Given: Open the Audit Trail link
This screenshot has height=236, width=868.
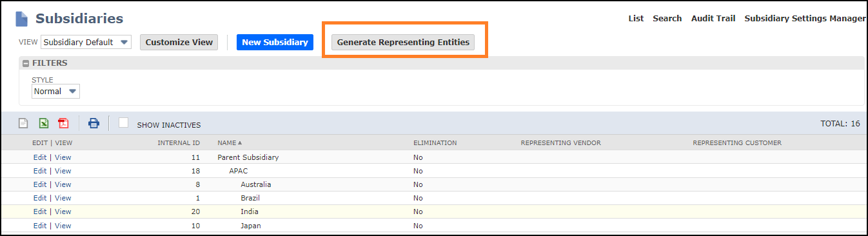Looking at the screenshot, I should point(713,19).
